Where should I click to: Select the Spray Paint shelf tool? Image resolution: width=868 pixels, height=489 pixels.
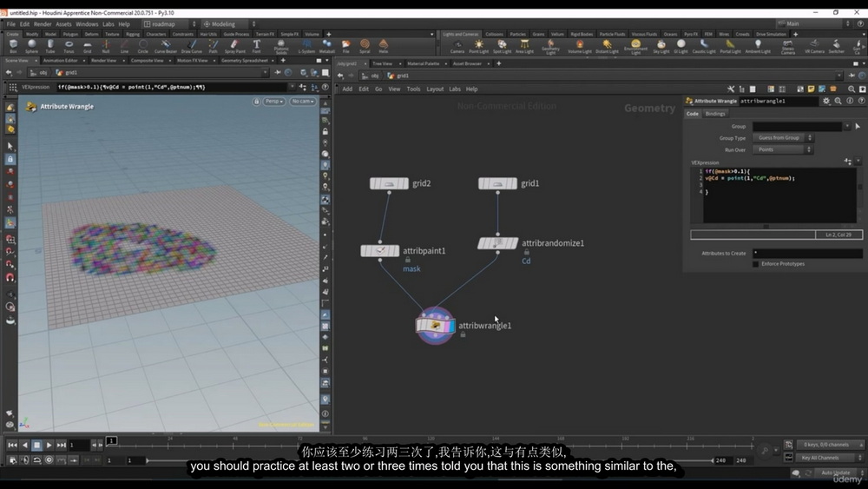click(234, 46)
